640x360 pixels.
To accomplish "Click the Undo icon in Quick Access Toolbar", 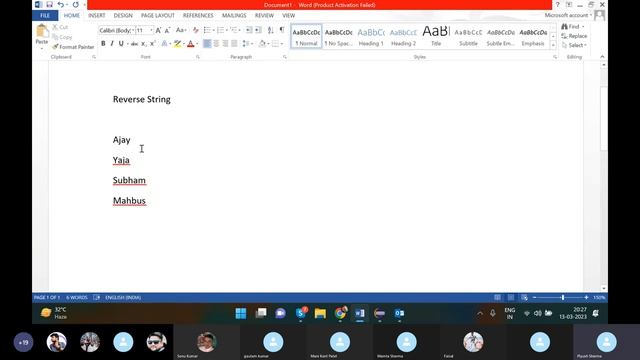I will pyautogui.click(x=60, y=4).
